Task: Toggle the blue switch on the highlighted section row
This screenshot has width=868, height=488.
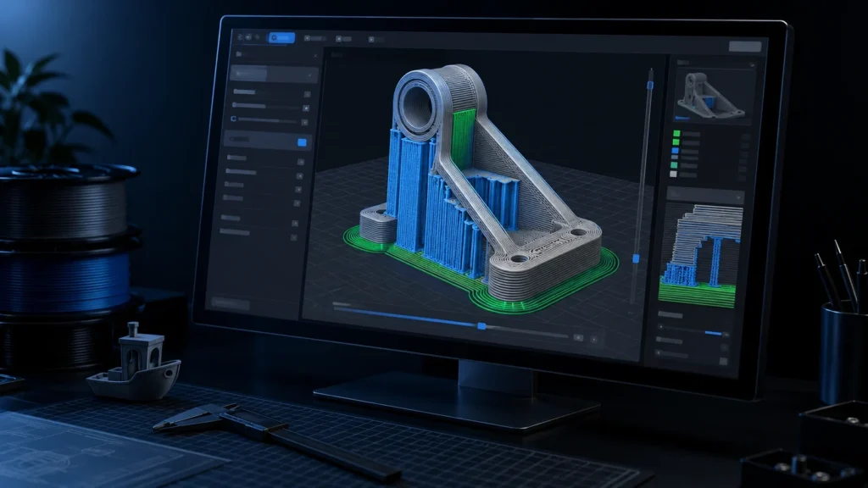Action: (302, 142)
